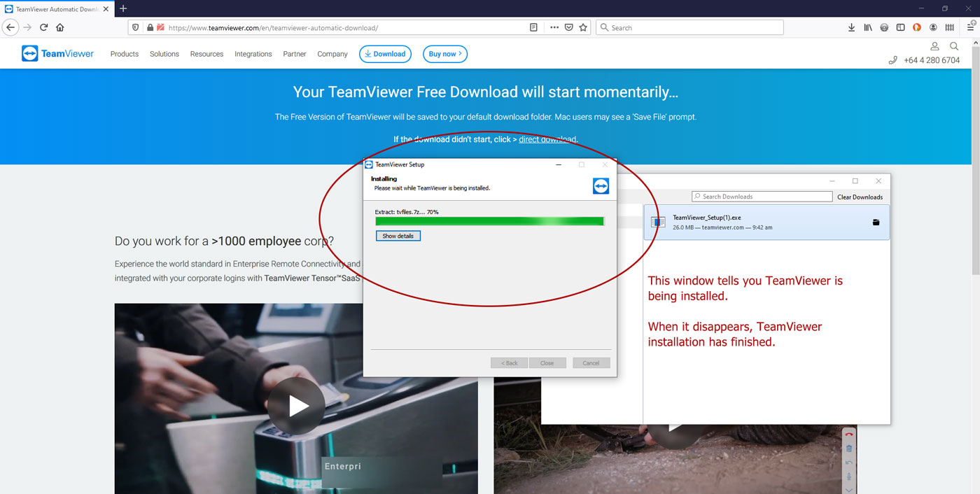The height and width of the screenshot is (494, 980).
Task: Go back using the browser Back arrow
Action: click(10, 27)
